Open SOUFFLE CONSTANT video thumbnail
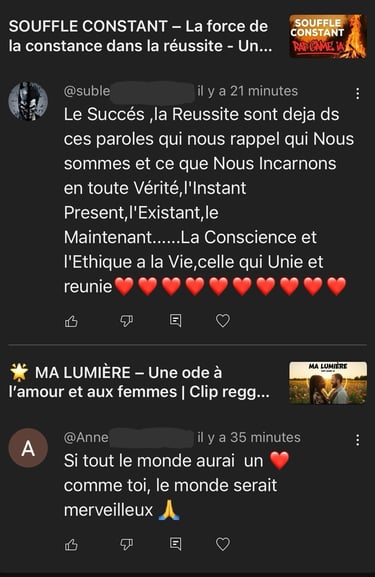Viewport: 375px width, 577px height. pos(328,36)
